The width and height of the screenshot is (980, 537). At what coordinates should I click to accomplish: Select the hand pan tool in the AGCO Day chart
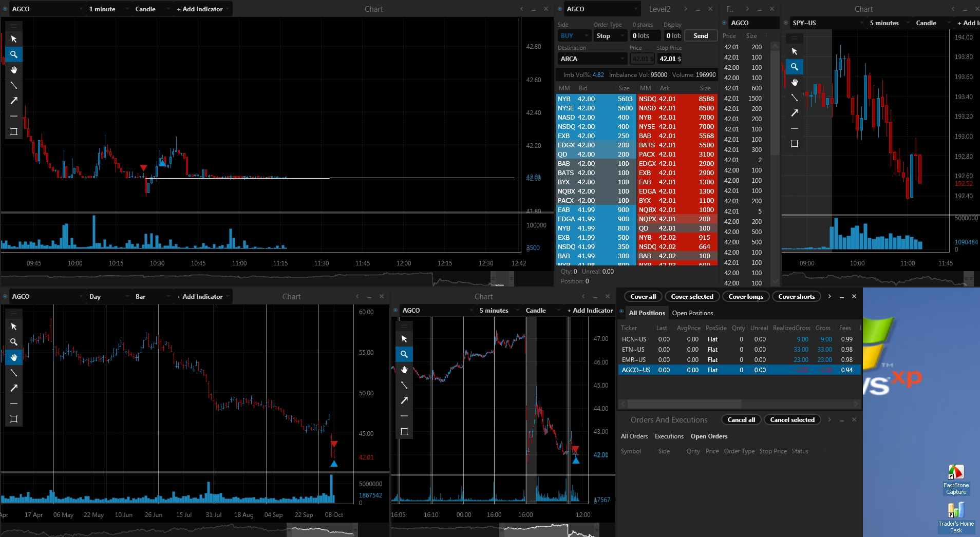(14, 357)
